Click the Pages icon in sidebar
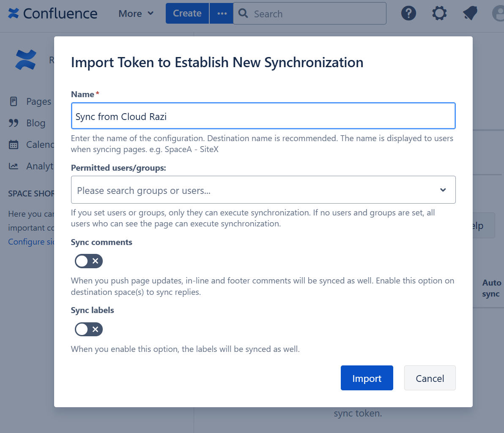 14,101
